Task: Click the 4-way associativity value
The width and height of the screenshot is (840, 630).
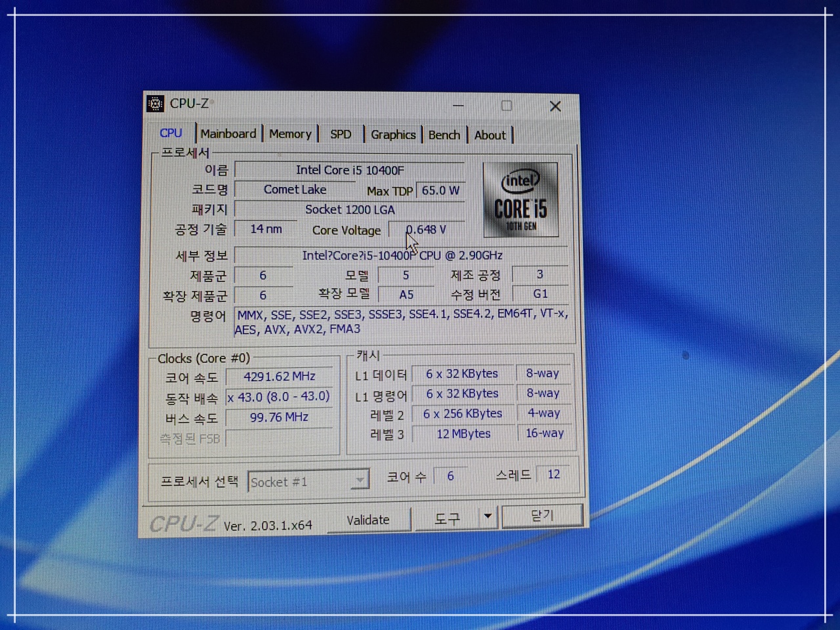Action: [543, 413]
